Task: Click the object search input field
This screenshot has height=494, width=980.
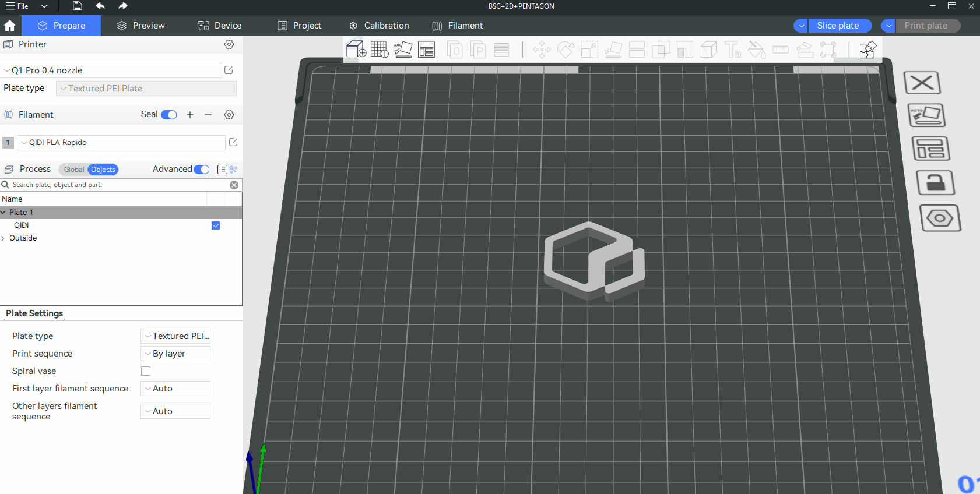Action: [x=117, y=185]
